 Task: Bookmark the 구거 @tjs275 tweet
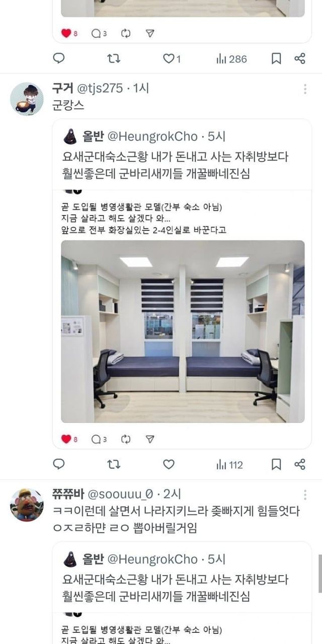[276, 464]
